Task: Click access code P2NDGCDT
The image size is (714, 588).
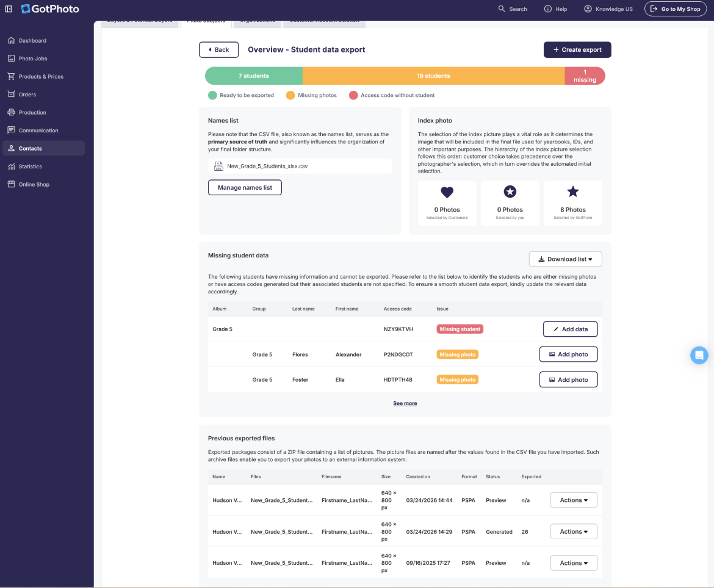Action: (x=398, y=354)
